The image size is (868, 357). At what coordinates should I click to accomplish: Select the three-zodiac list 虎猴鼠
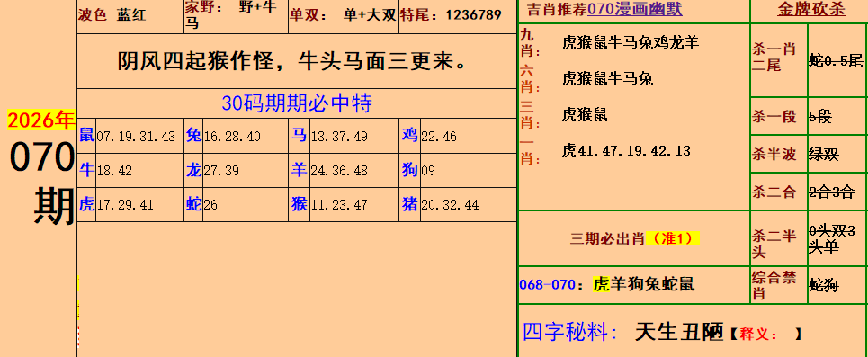(585, 114)
